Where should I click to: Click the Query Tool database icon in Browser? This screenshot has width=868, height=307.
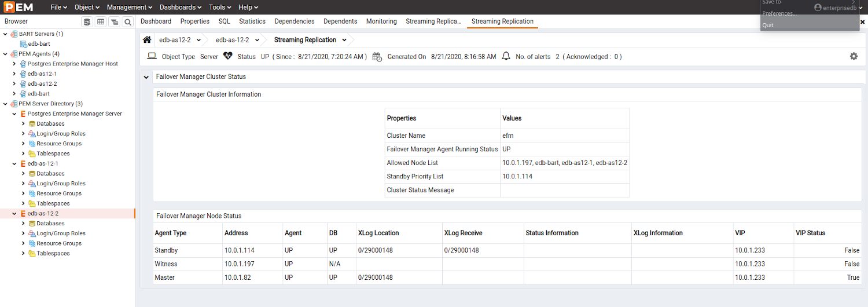click(87, 21)
